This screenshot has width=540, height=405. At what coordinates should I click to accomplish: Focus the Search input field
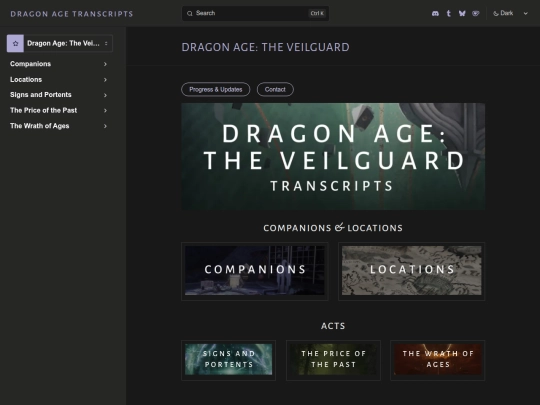[255, 13]
